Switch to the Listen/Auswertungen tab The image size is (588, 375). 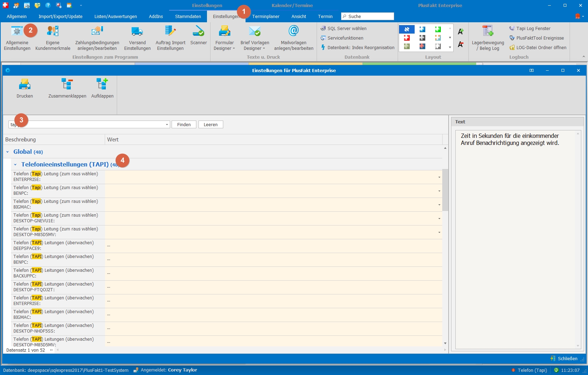click(116, 17)
